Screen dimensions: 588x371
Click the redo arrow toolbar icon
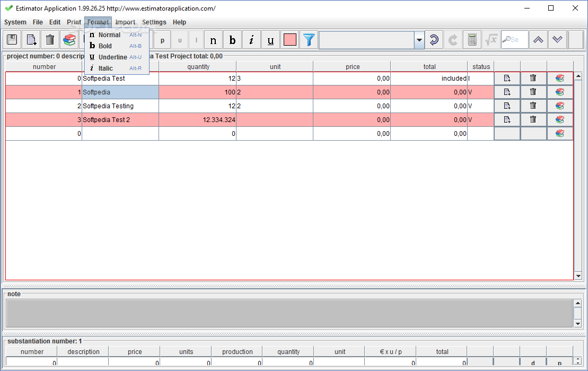point(453,40)
